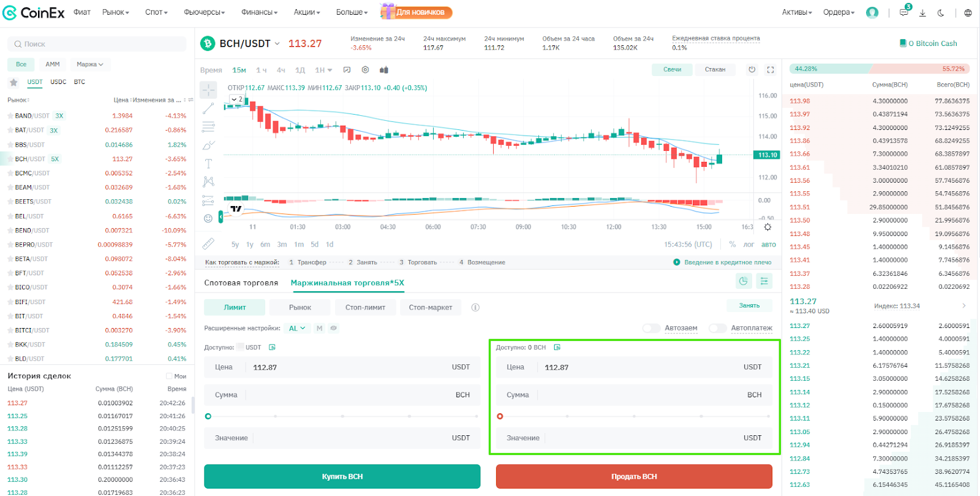Open chart indicators icon
Image resolution: width=980 pixels, height=496 pixels.
coord(347,70)
